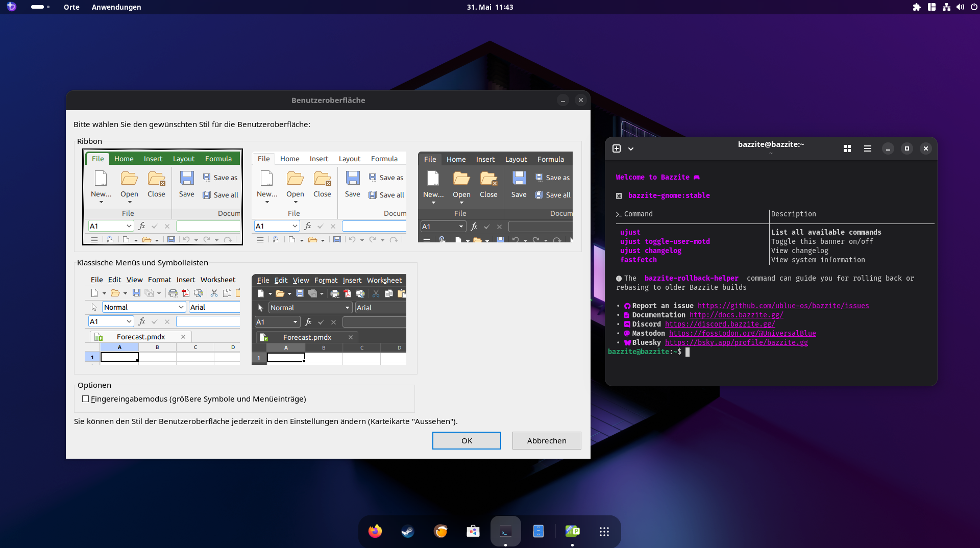Choose the white ribbon style preview
This screenshot has width=980, height=548.
pos(329,197)
